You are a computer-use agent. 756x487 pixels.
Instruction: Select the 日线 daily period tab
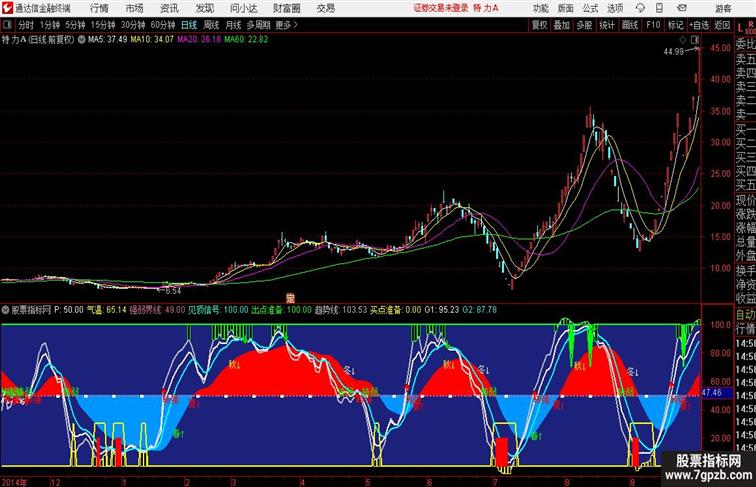(189, 25)
